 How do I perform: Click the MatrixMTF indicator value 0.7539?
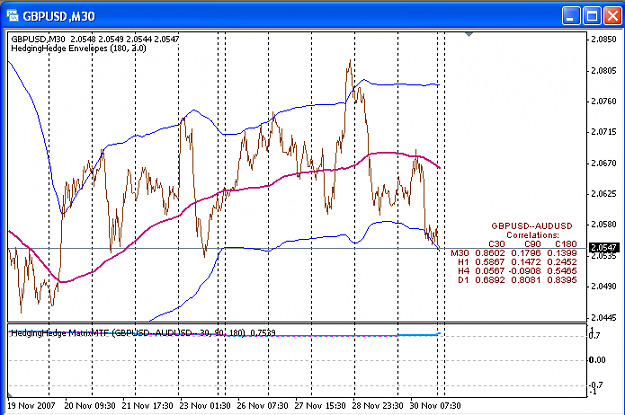coord(263,332)
